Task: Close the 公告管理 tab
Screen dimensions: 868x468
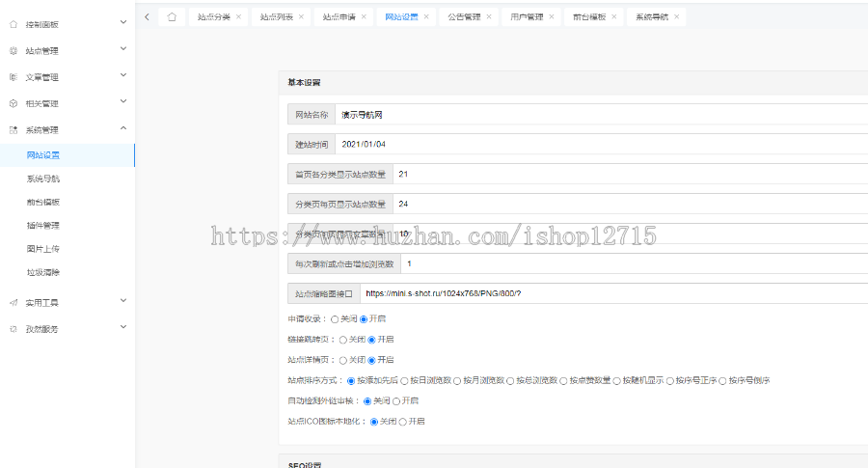Action: pyautogui.click(x=489, y=17)
